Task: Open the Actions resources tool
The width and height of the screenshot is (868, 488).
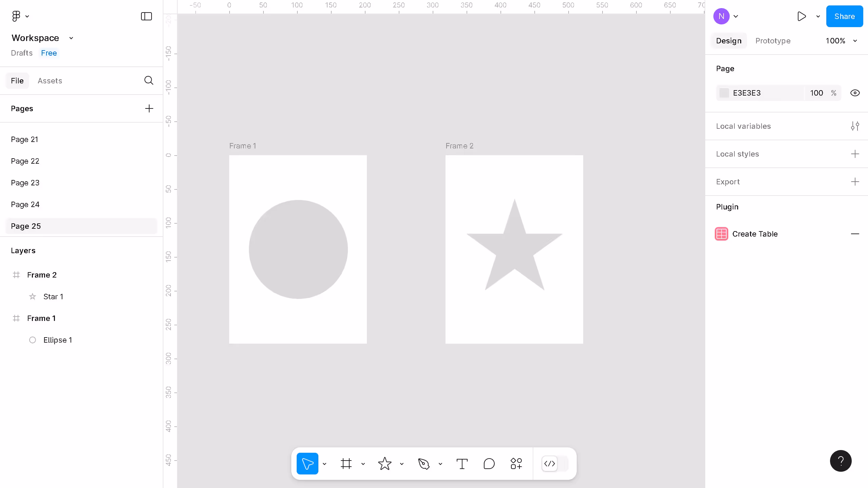Action: [x=516, y=464]
